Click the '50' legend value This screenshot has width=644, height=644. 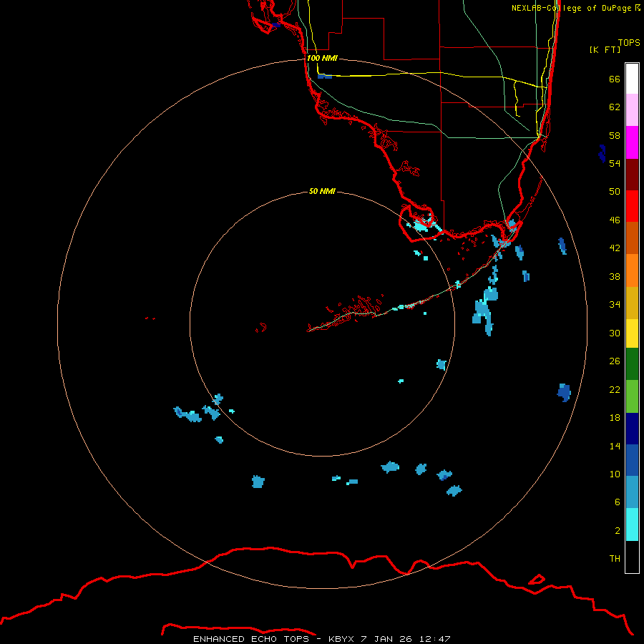[x=615, y=191]
